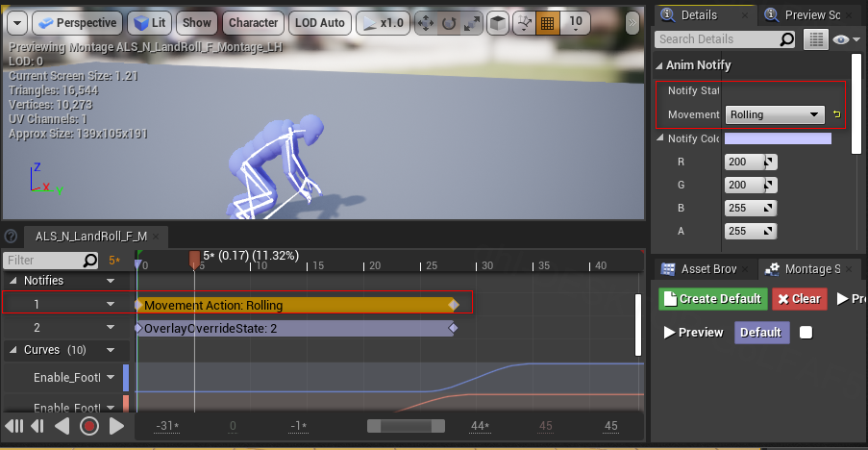Image resolution: width=868 pixels, height=450 pixels.
Task: Collapse the Notifies track section
Action: pyautogui.click(x=111, y=281)
